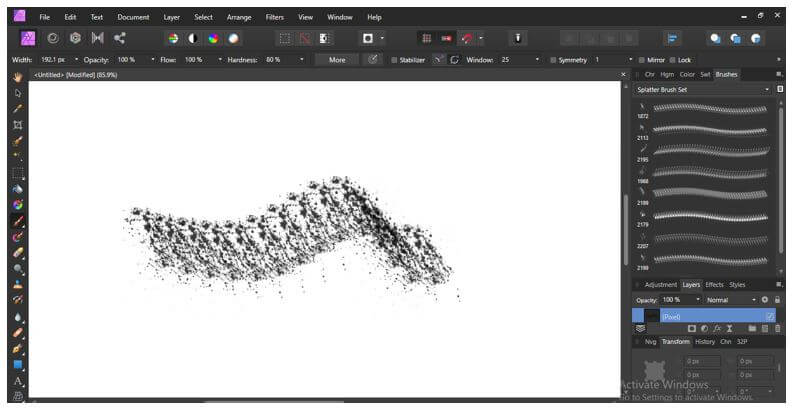Enable the Lock checkbox
The height and width of the screenshot is (408, 800).
(x=672, y=60)
